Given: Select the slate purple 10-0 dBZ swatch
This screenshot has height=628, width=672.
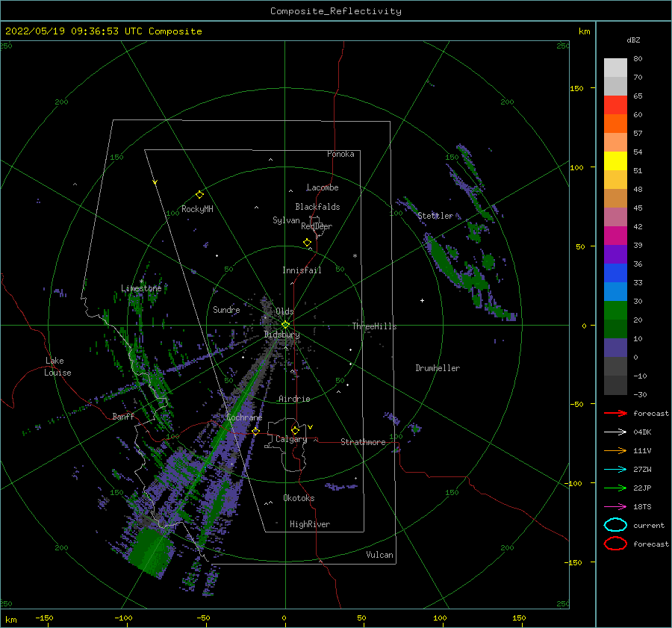Looking at the screenshot, I should [615, 347].
